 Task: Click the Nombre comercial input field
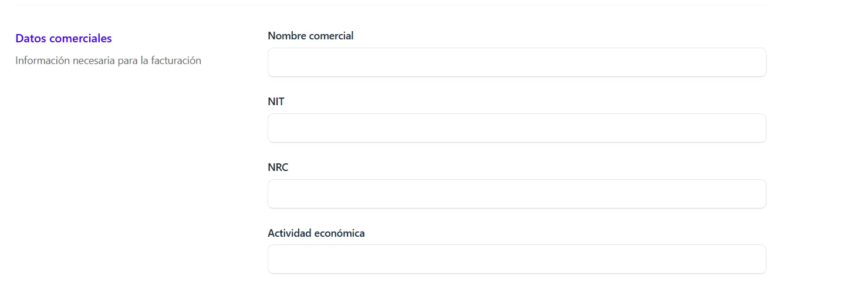516,62
